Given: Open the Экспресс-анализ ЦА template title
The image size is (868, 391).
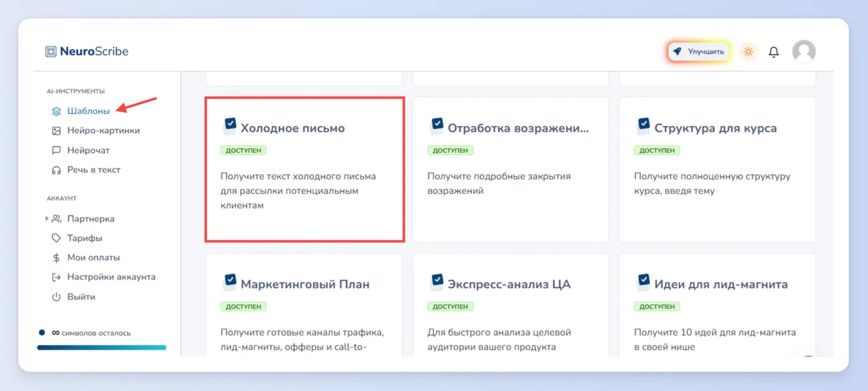Looking at the screenshot, I should (509, 284).
